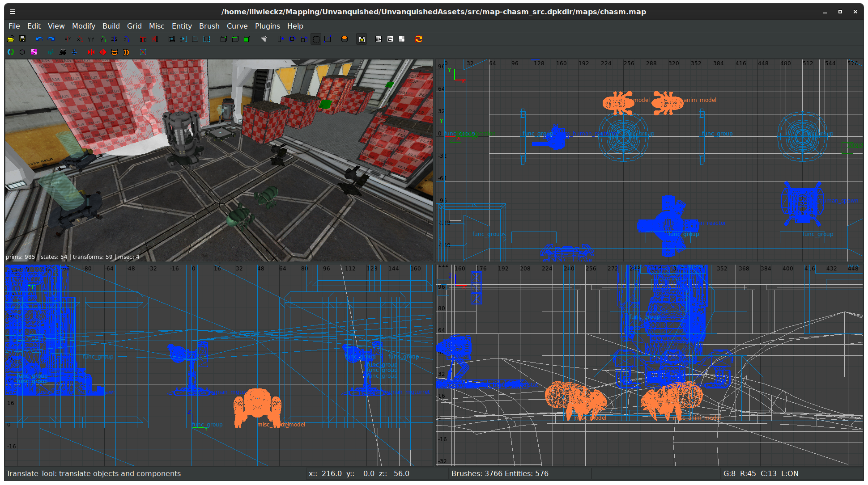Viewport: 868px width, 485px height.
Task: Click the blue Redo arrow icon
Action: coord(51,39)
